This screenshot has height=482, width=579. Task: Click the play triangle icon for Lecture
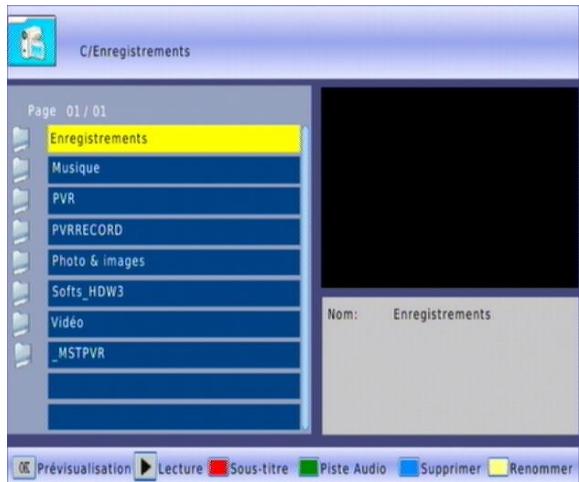click(x=145, y=466)
